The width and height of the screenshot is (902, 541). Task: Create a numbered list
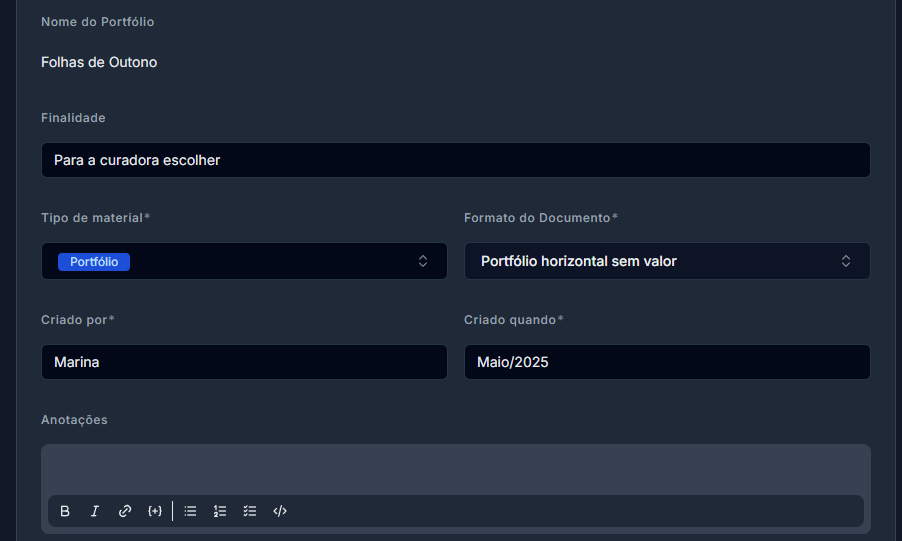(x=220, y=511)
